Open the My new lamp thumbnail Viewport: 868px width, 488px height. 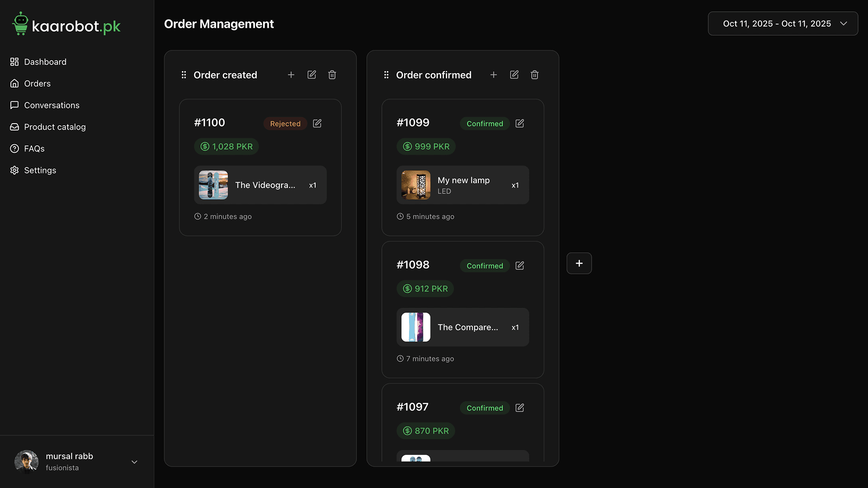click(x=416, y=185)
